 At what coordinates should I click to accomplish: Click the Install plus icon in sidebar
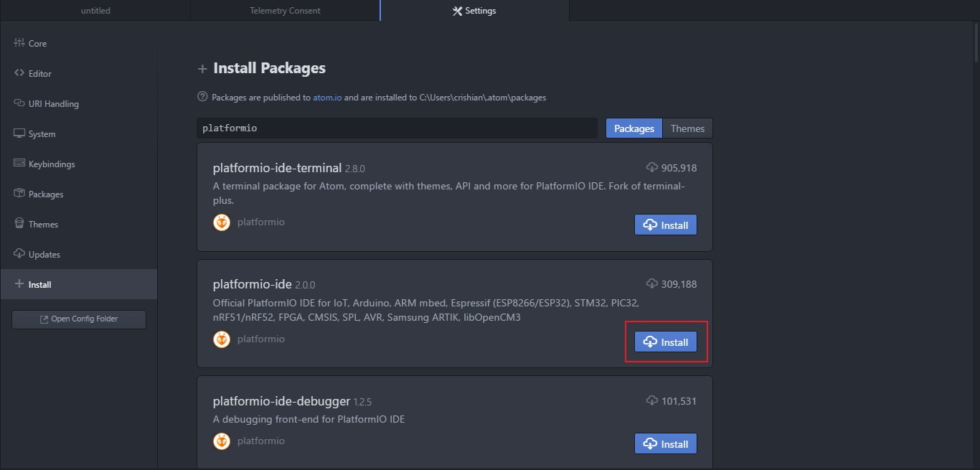(x=19, y=284)
